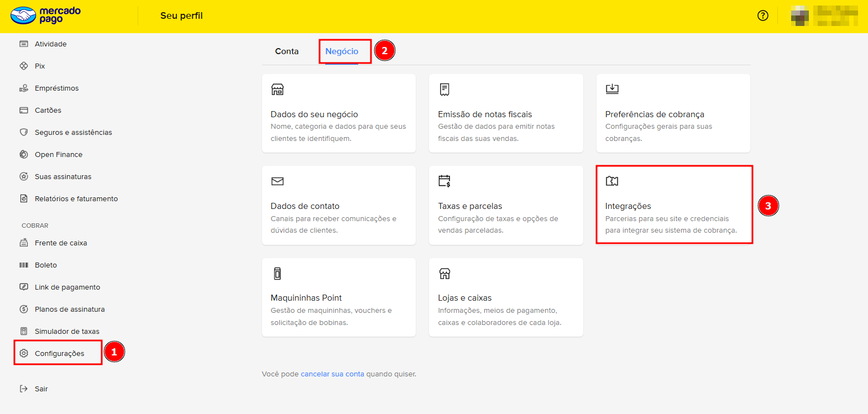Click the Simulador de taxas calculator icon
The image size is (868, 414).
[x=24, y=331]
